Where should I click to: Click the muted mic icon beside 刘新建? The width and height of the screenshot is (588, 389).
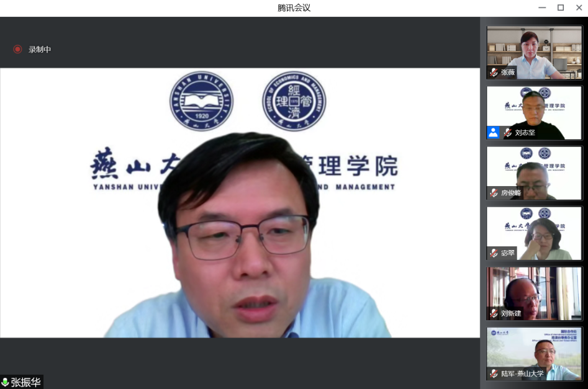tap(494, 313)
